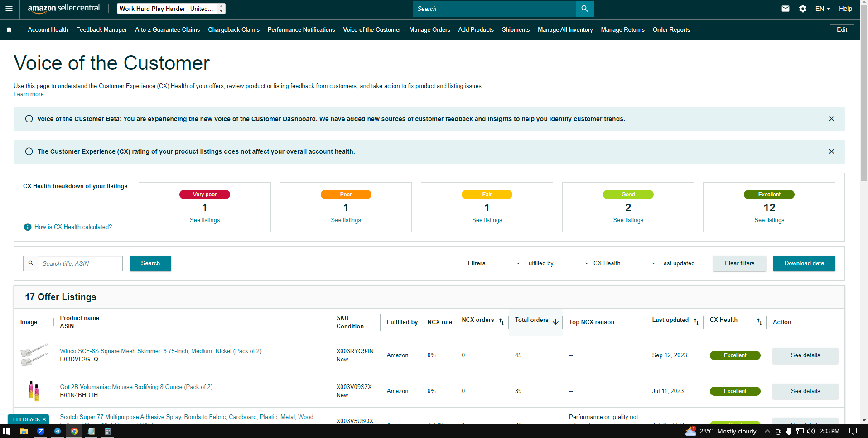Switch to Chrome in the taskbar
The width and height of the screenshot is (868, 438).
click(74, 431)
